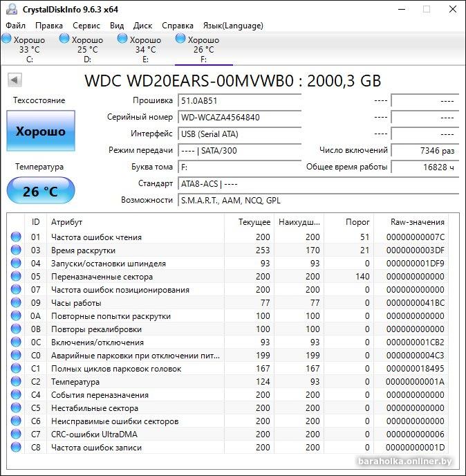Viewport: 466px width, 476px height.
Task: Click the Raw-значения column header
Action: click(x=411, y=222)
